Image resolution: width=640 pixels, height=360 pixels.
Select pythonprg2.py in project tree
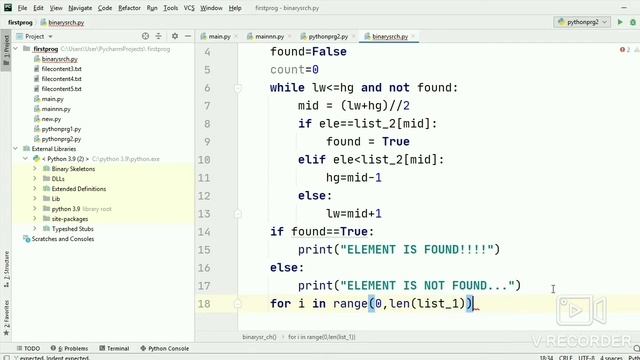click(x=61, y=139)
